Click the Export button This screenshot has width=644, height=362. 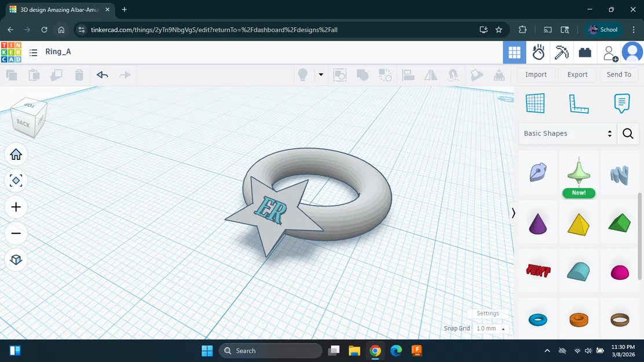click(577, 74)
